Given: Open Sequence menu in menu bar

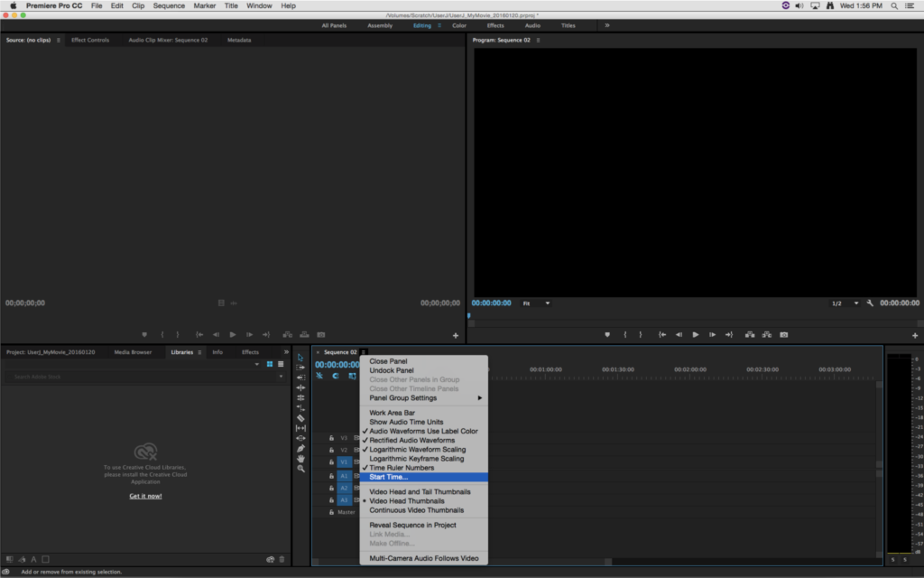Looking at the screenshot, I should pyautogui.click(x=169, y=6).
